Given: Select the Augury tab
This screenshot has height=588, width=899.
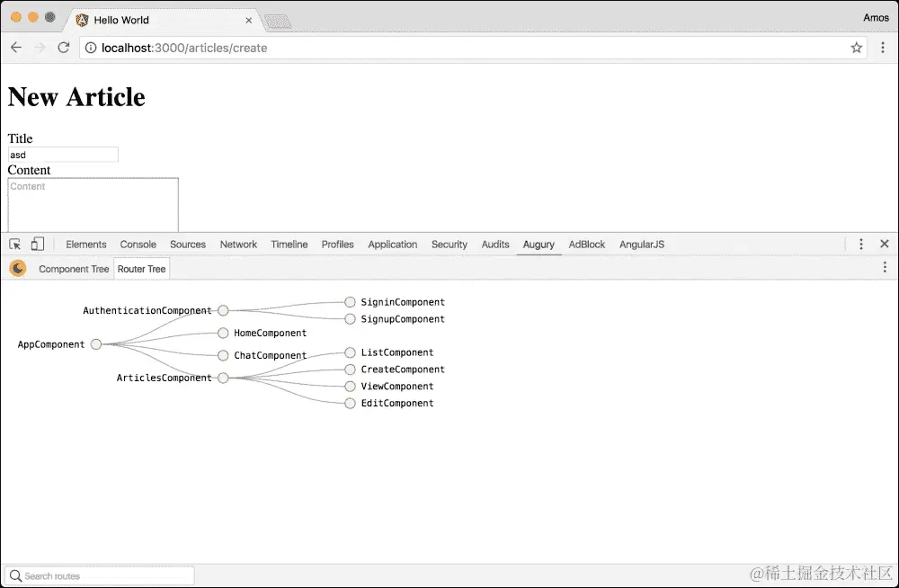Looking at the screenshot, I should pyautogui.click(x=539, y=245).
